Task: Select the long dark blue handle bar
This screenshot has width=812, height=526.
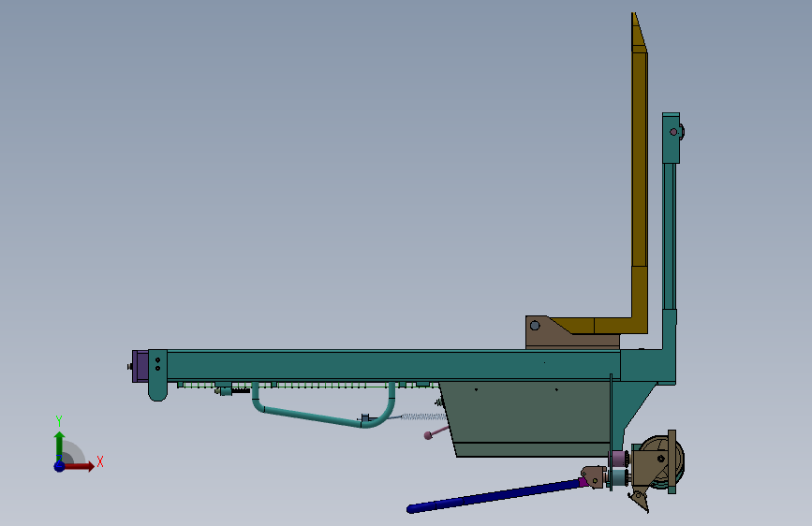Action: pos(495,496)
